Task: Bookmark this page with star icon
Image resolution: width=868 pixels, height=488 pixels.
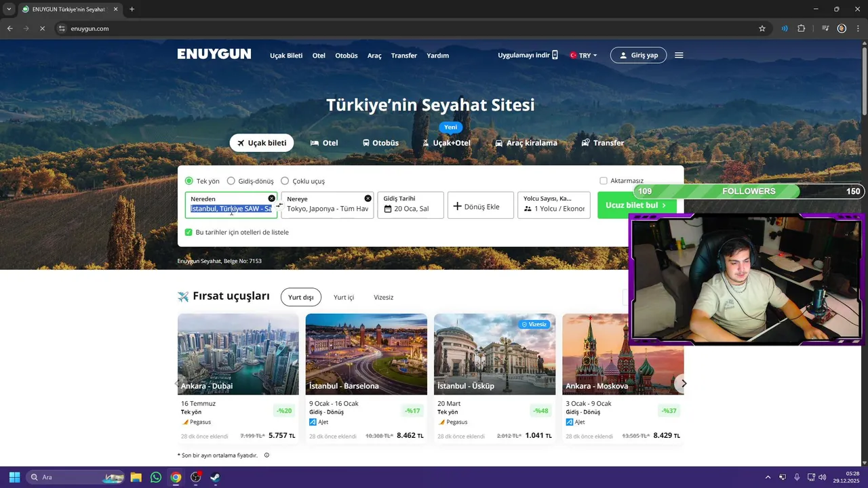Action: 762,28
